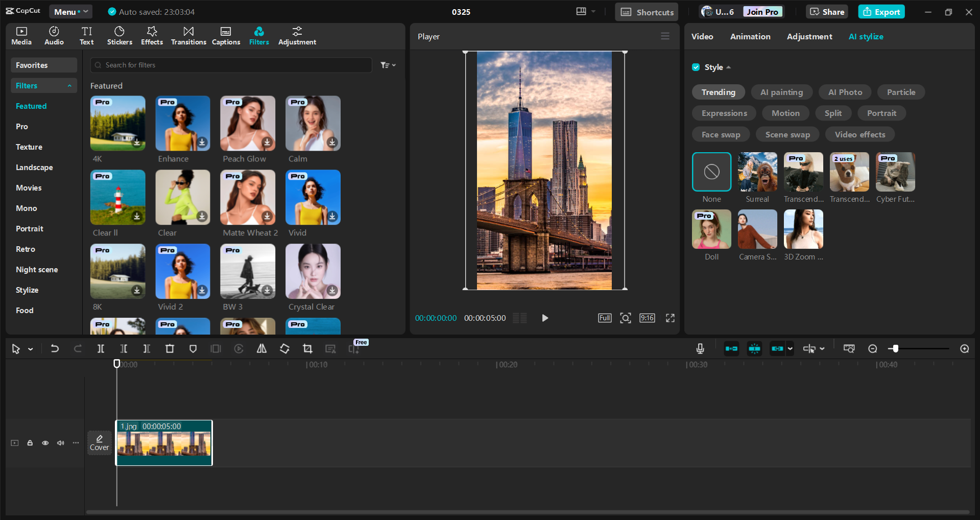Open the Adjustment panel from the top toolbar
980x520 pixels.
pyautogui.click(x=297, y=35)
